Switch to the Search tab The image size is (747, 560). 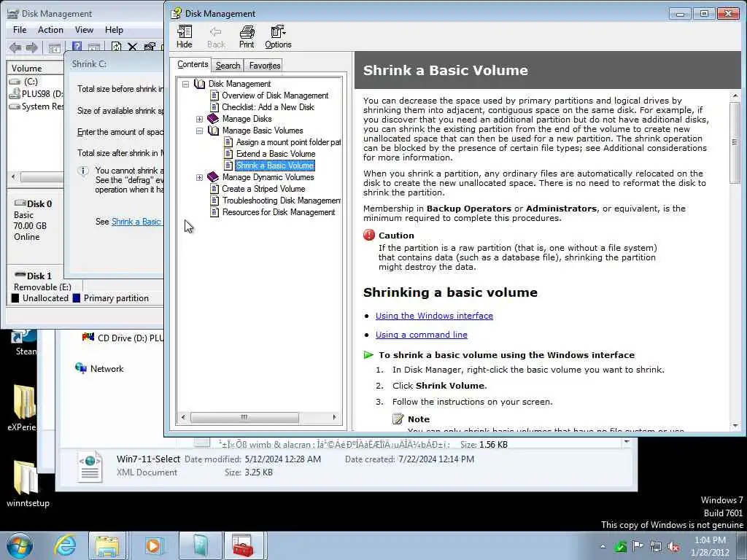[x=228, y=65]
